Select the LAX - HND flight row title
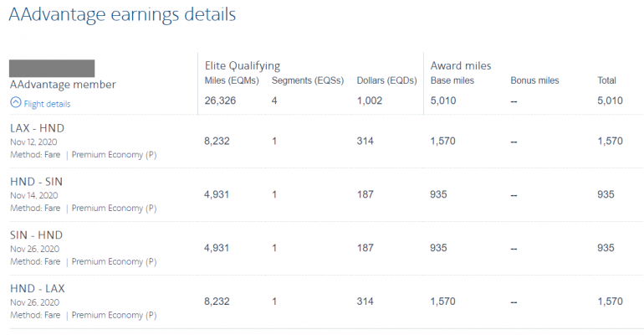This screenshot has width=644, height=335. coord(37,128)
